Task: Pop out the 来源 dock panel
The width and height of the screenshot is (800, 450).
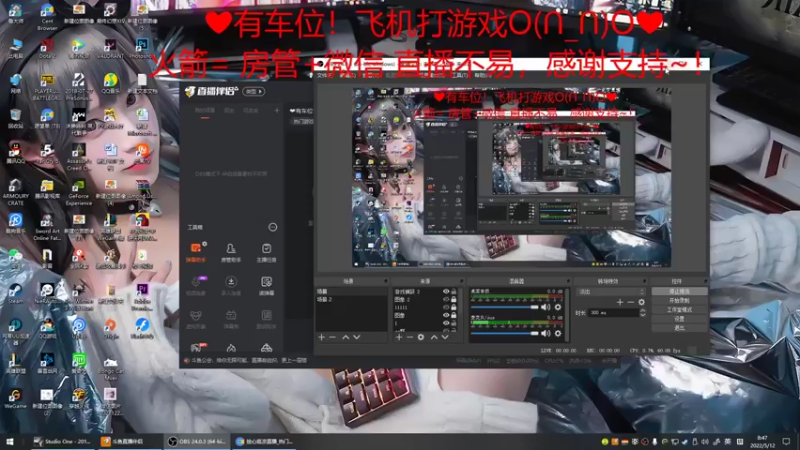Action: point(462,281)
